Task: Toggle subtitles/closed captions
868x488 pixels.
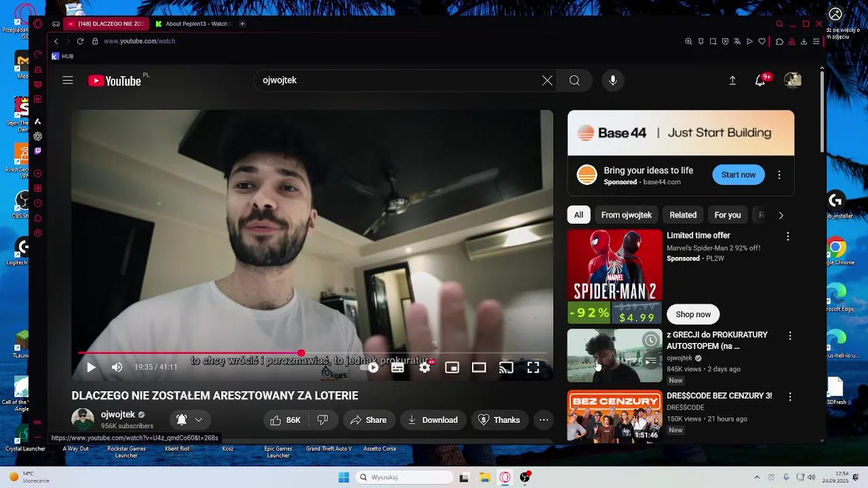Action: tap(397, 367)
